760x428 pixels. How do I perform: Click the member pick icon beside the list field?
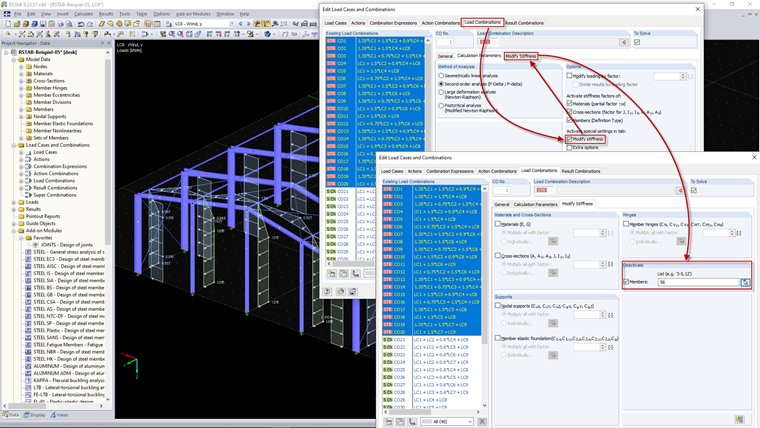745,282
